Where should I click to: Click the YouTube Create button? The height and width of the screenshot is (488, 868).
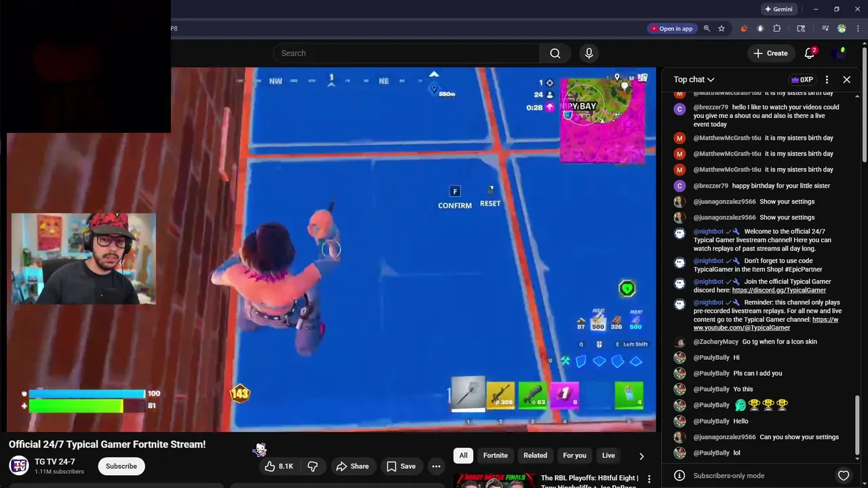(770, 53)
